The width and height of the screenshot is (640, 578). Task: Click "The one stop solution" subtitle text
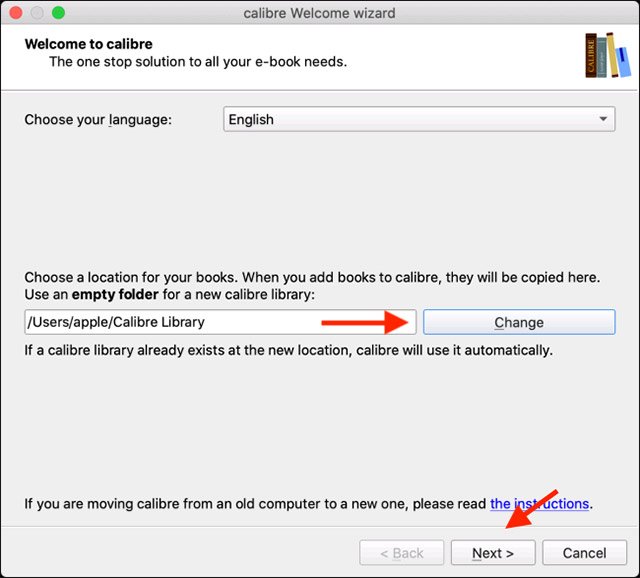198,62
